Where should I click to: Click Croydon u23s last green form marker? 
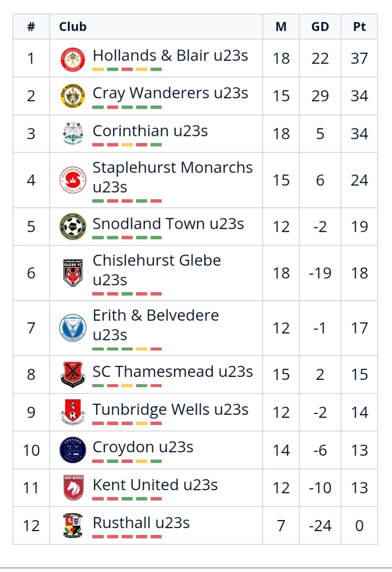(x=156, y=461)
